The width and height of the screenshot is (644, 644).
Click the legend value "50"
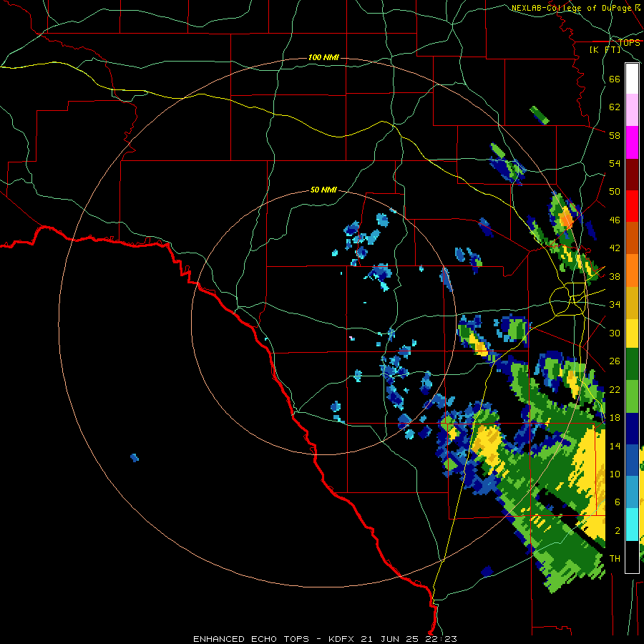tap(615, 192)
